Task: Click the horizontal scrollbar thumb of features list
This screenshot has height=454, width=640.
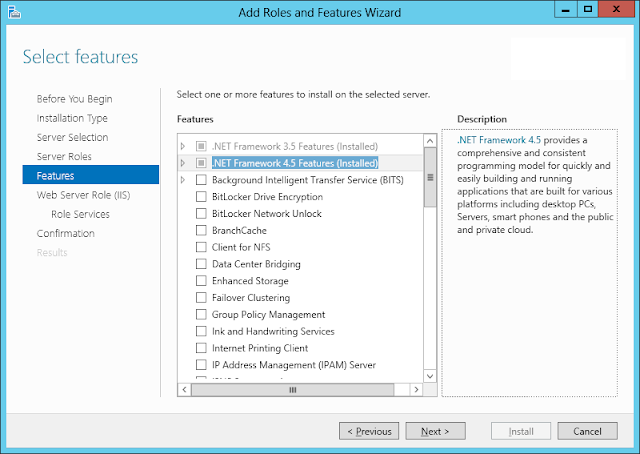Action: [x=293, y=389]
